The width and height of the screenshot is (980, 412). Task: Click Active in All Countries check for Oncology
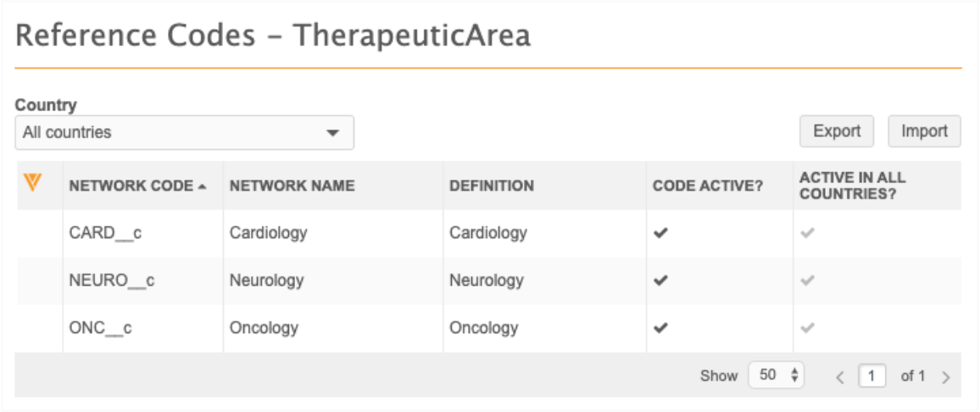pyautogui.click(x=807, y=328)
